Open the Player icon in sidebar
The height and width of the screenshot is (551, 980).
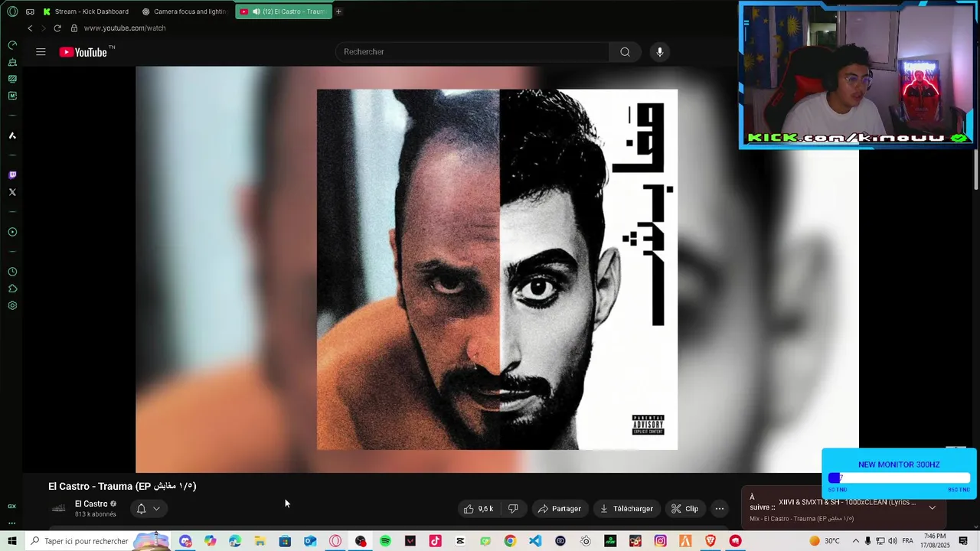(12, 232)
